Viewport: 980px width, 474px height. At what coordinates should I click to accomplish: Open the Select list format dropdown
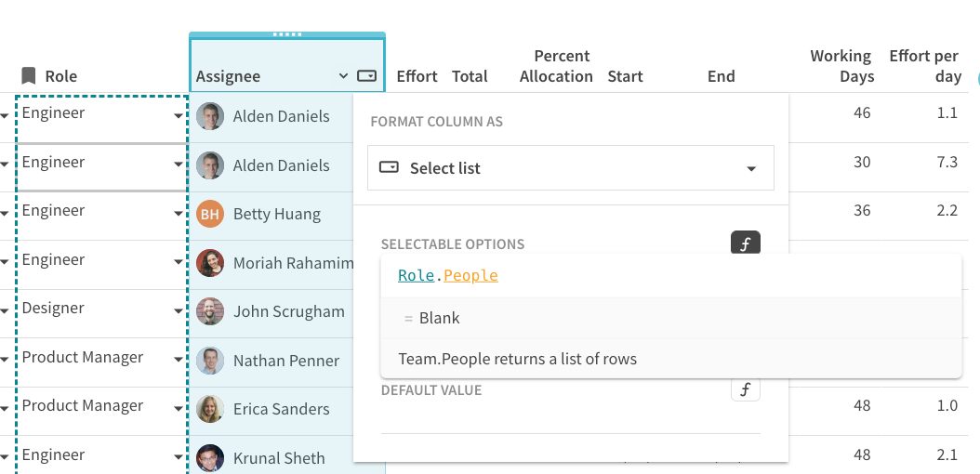click(571, 168)
